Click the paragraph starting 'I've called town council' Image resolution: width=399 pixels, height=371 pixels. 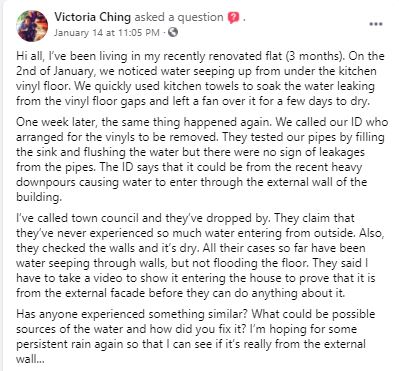pyautogui.click(x=200, y=256)
